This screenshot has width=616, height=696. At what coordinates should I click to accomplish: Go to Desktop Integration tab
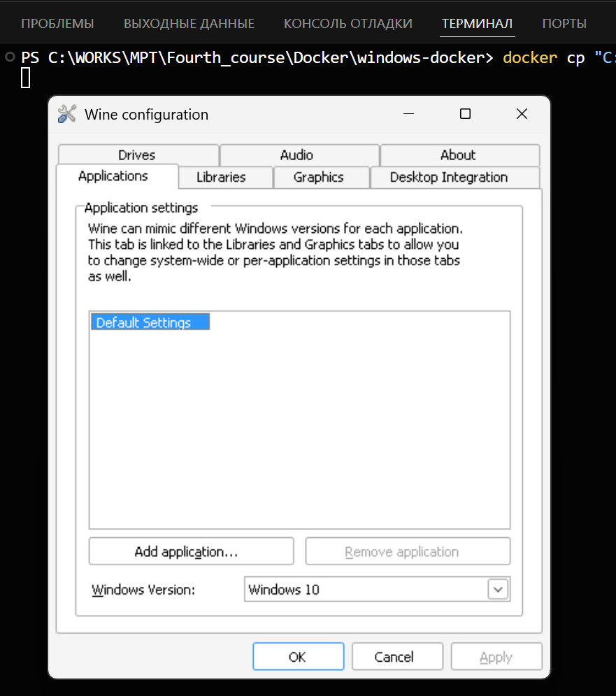(455, 177)
